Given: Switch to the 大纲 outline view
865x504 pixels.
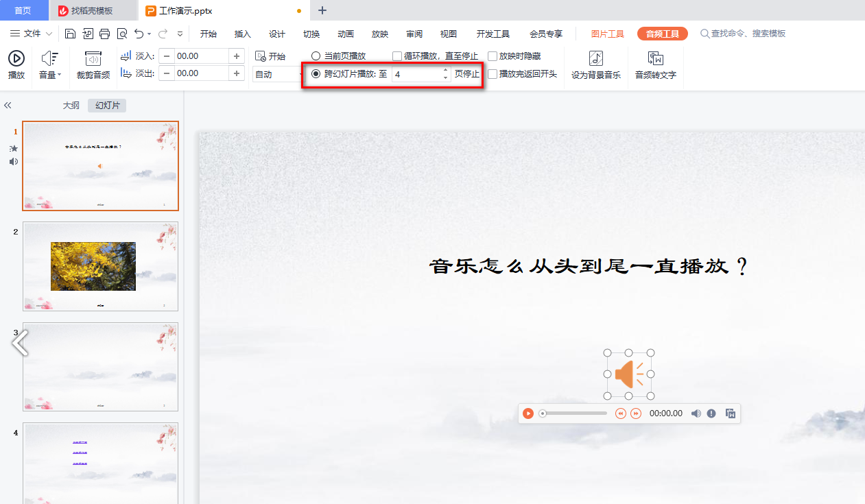Looking at the screenshot, I should 71,105.
